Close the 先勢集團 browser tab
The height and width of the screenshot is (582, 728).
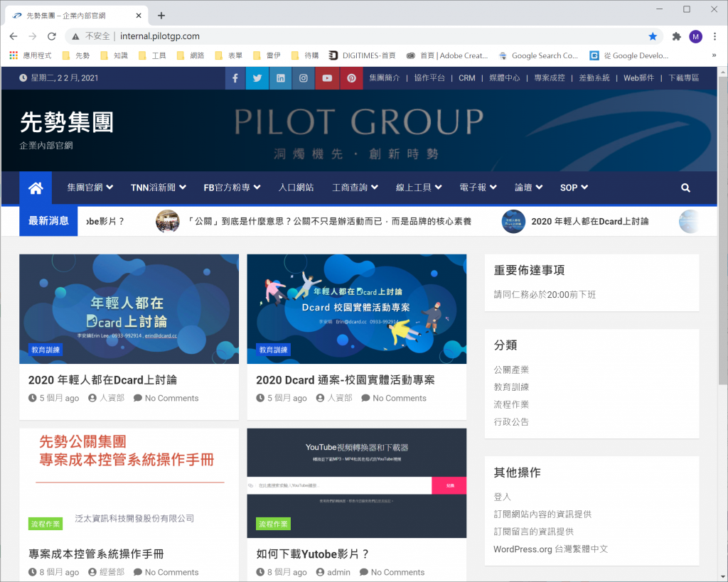tap(139, 16)
